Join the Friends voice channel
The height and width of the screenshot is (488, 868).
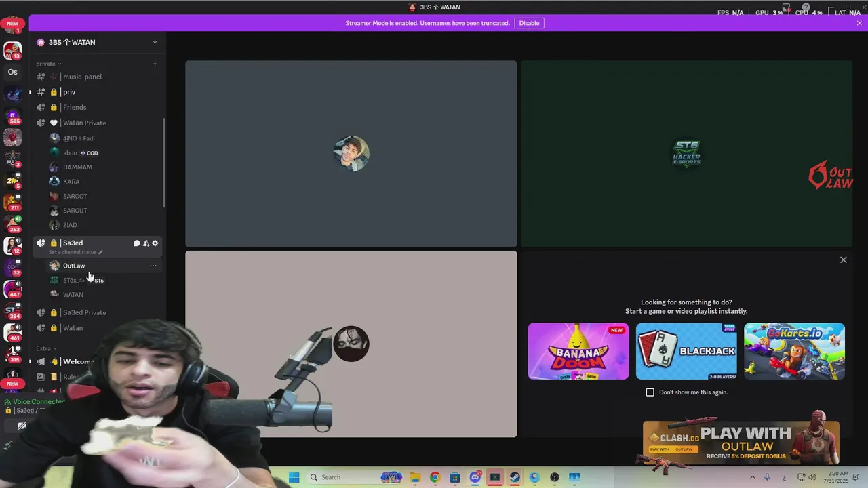[x=98, y=107]
